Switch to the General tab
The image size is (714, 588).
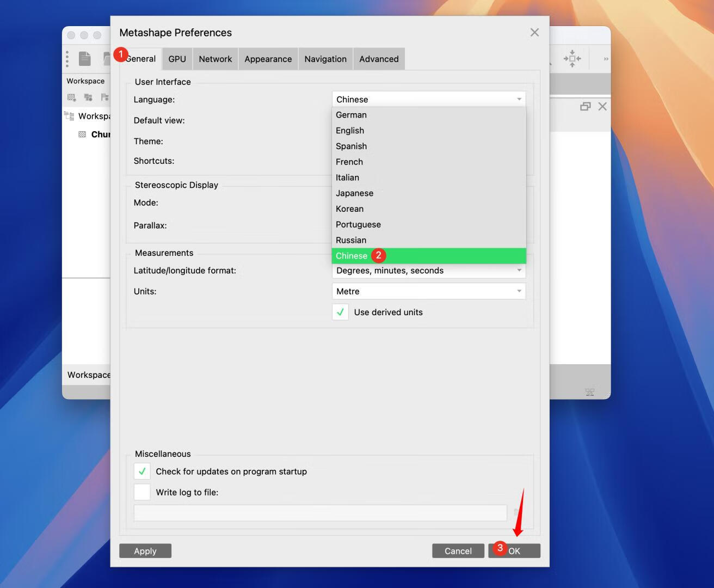tap(140, 59)
